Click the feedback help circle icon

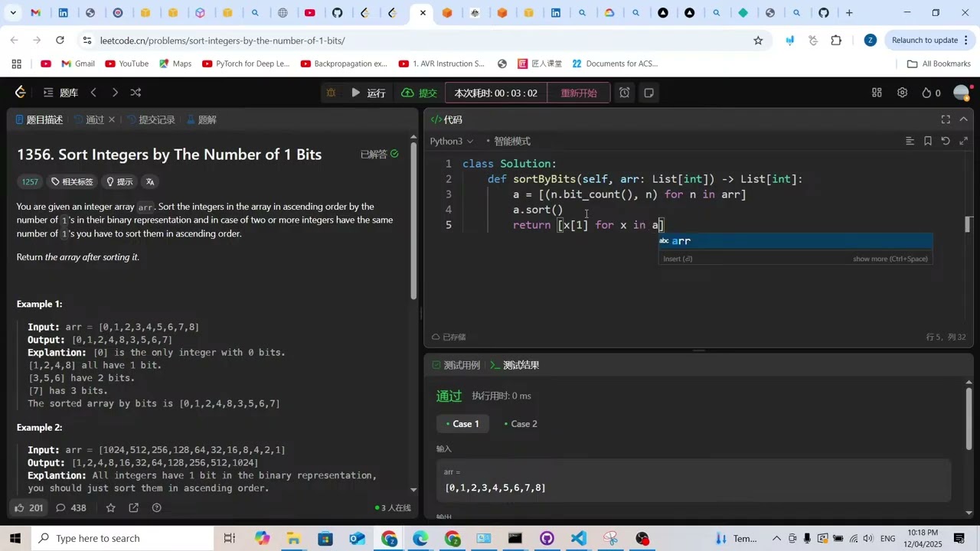[157, 507]
